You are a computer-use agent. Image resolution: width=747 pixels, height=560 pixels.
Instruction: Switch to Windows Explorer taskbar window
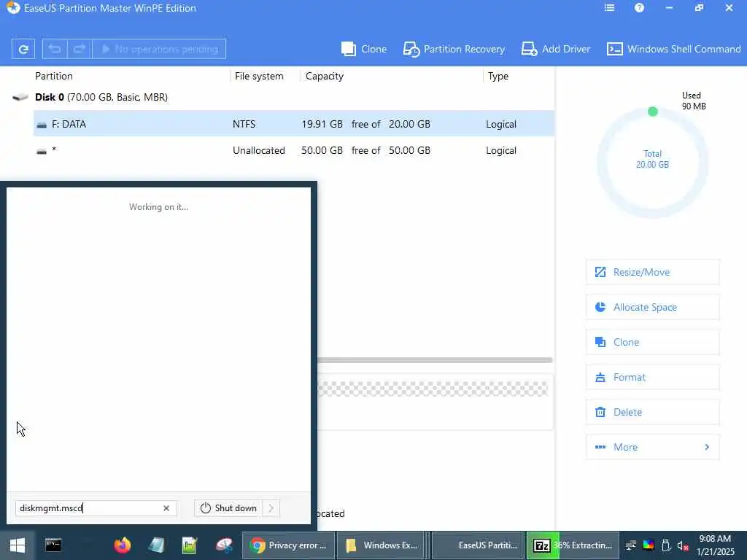[x=382, y=545]
